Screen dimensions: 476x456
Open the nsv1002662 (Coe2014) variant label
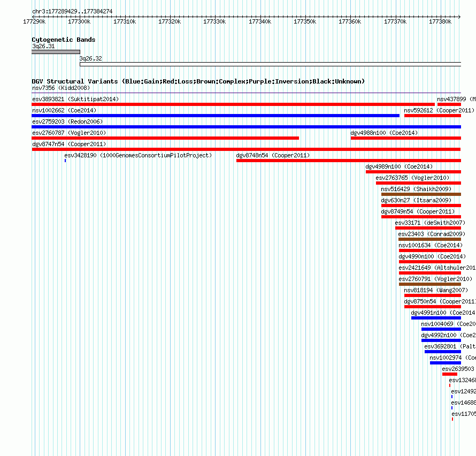click(64, 110)
